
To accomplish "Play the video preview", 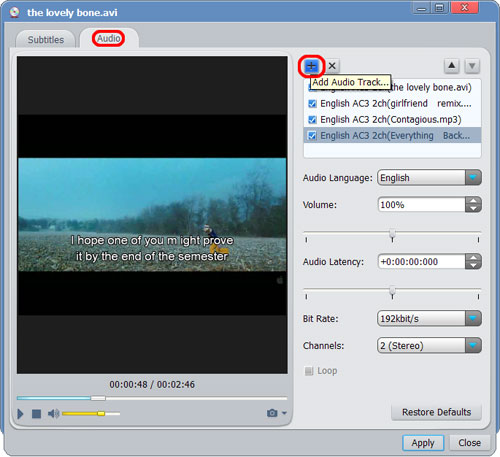I will (20, 414).
